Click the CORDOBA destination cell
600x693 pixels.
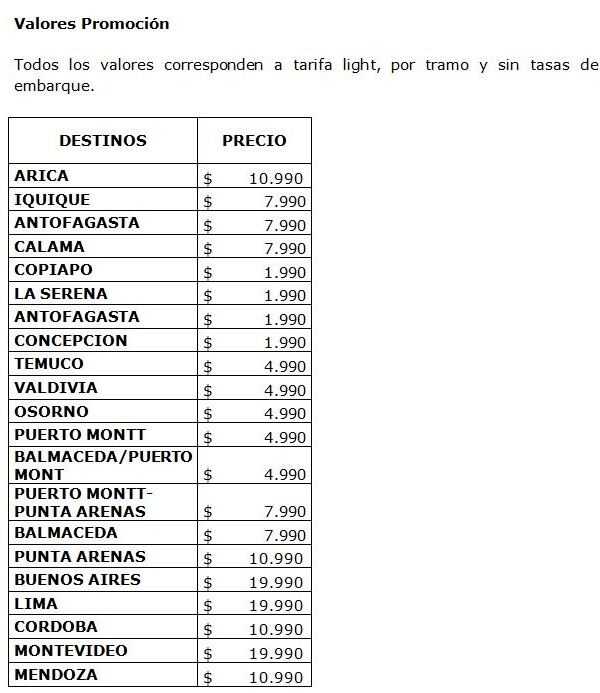(x=103, y=627)
